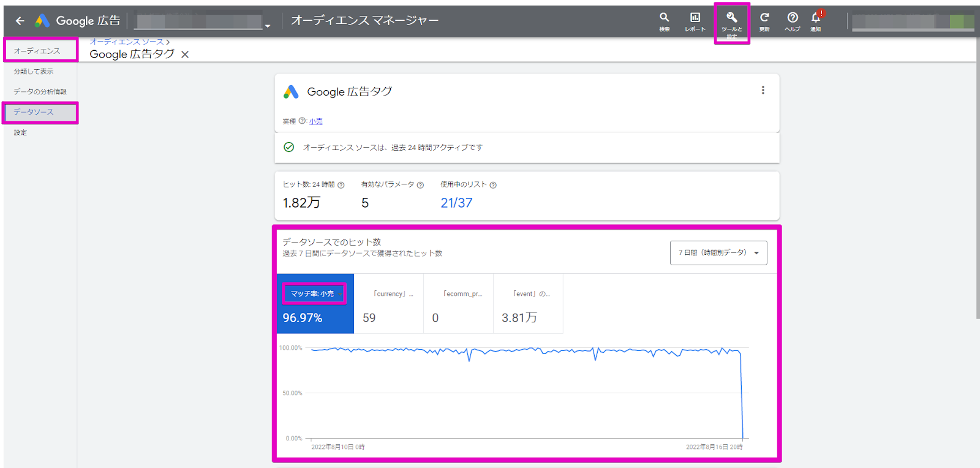Expand the マッチ率: 小売 metric dropdown
Image resolution: width=980 pixels, height=468 pixels.
[x=339, y=294]
